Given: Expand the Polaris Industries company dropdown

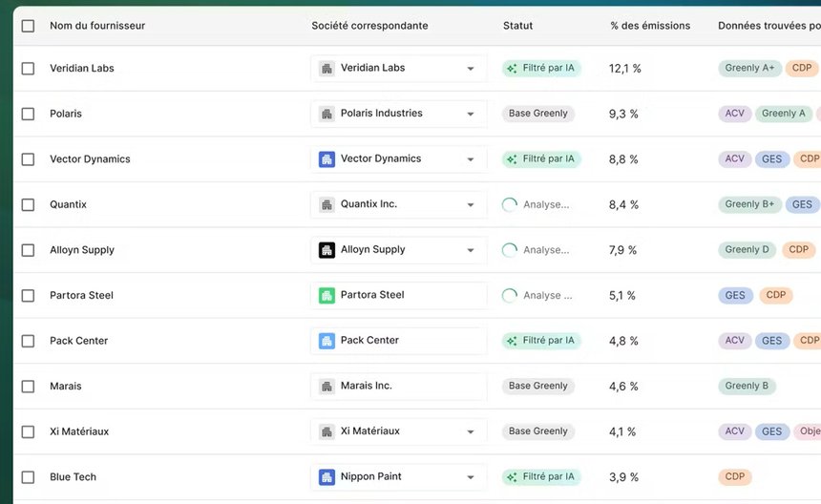Looking at the screenshot, I should tap(470, 115).
